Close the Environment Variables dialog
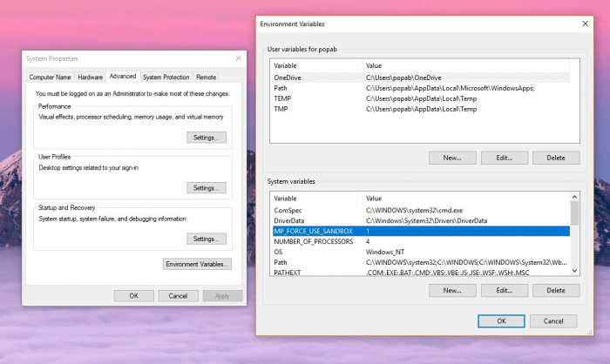Viewport: 610px width, 364px height. tap(583, 24)
